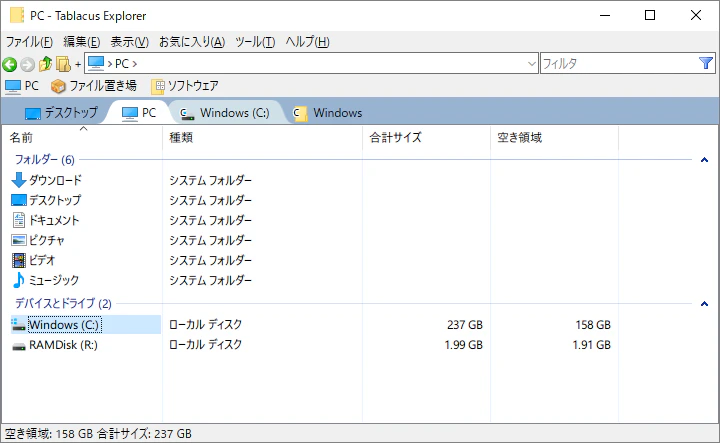Click the ソフトウェア folder icon
This screenshot has width=720, height=443.
(158, 86)
